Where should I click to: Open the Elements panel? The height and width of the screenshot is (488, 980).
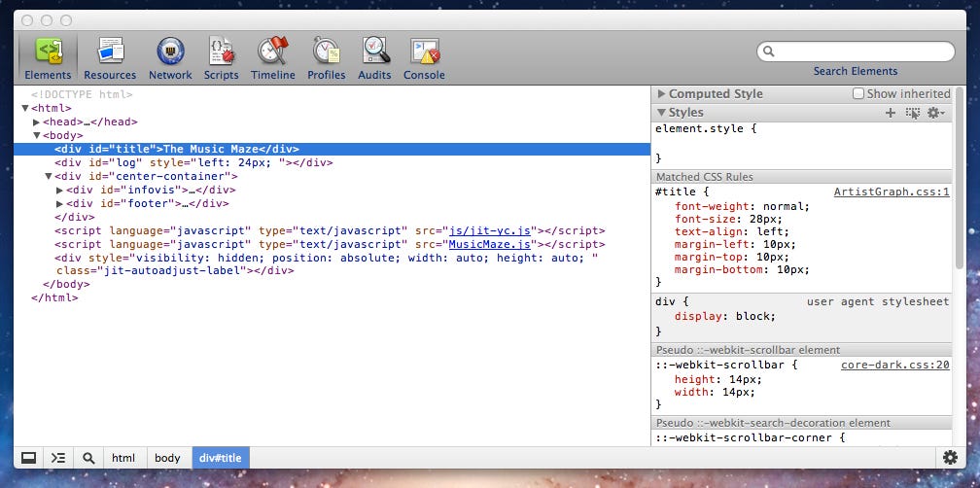[x=49, y=58]
